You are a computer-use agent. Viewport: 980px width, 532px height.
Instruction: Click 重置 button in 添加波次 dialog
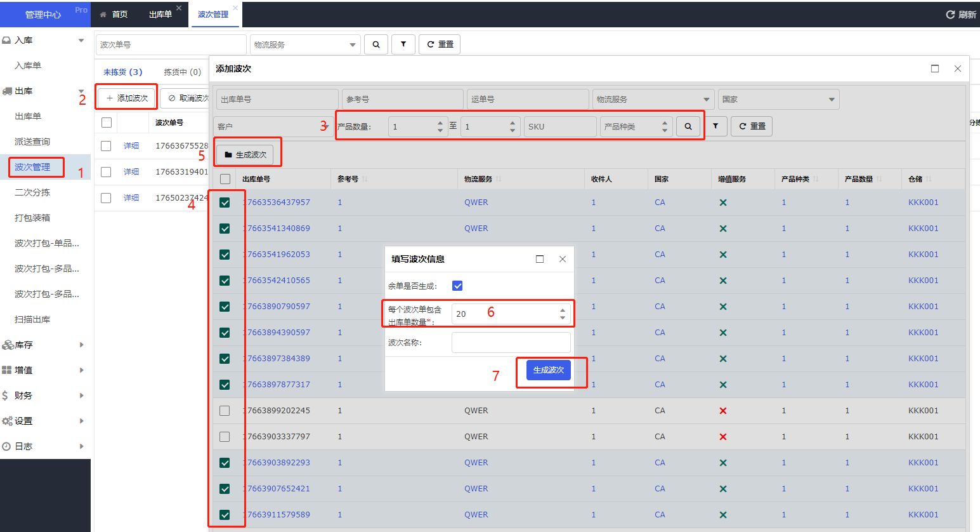click(752, 126)
